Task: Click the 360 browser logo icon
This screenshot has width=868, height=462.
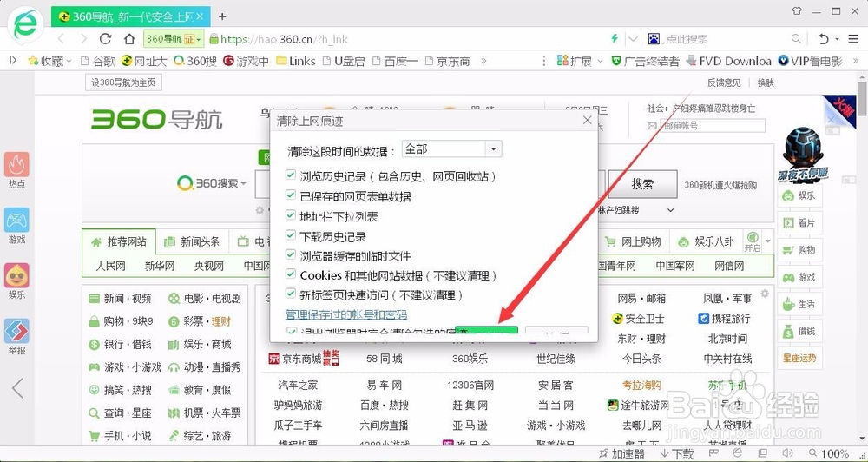Action: pos(25,24)
